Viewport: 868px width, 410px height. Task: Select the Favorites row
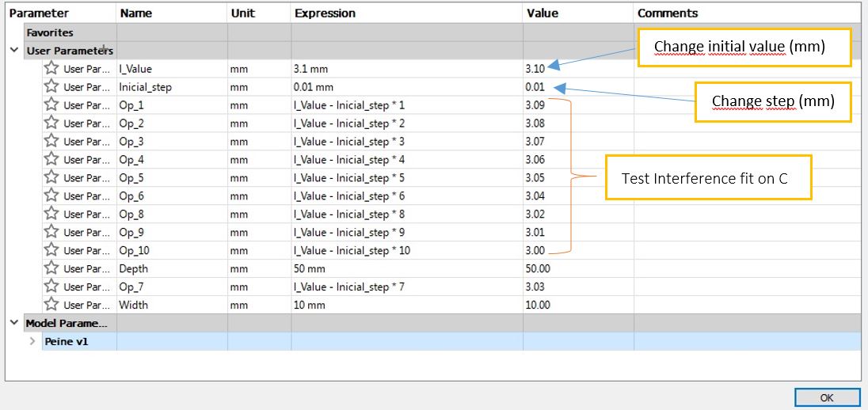(50, 32)
